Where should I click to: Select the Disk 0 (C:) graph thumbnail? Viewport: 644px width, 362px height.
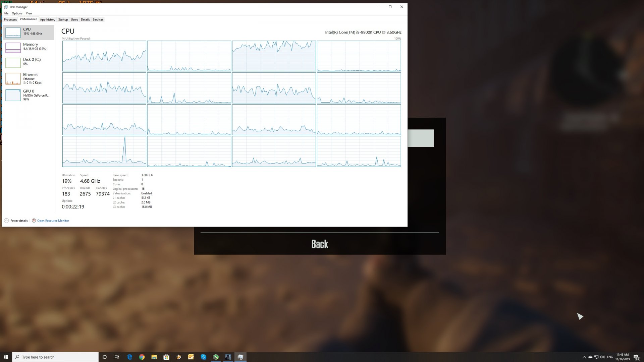click(13, 62)
